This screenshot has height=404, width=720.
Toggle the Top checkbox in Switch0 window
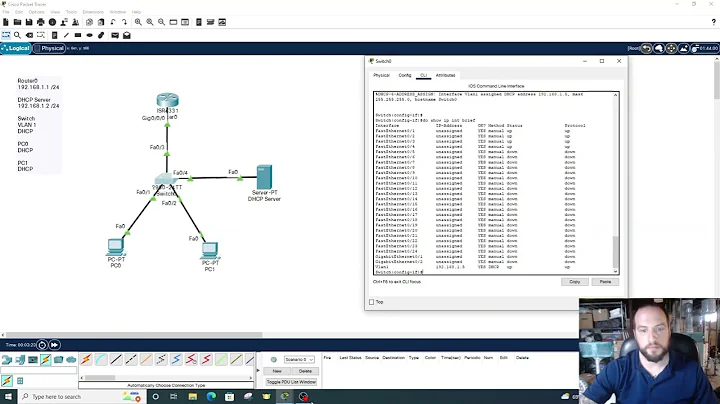371,302
